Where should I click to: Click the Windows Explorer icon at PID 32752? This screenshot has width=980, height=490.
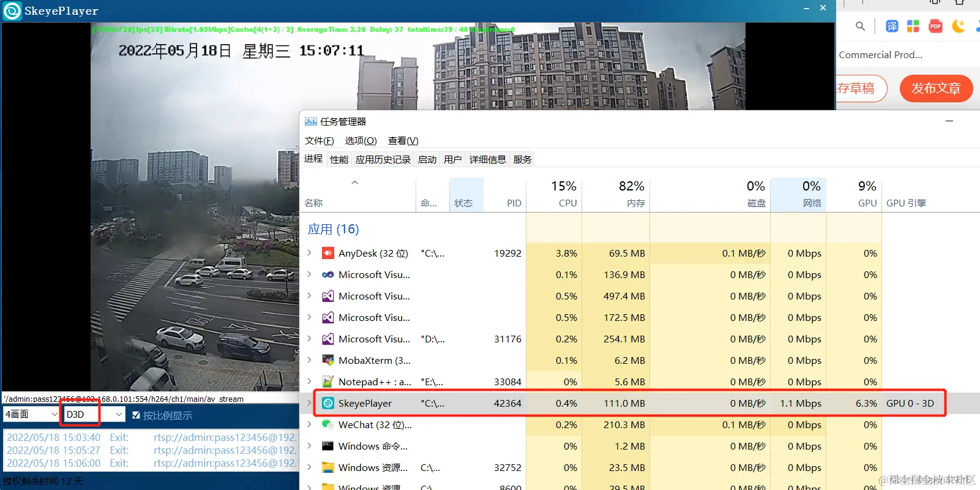click(x=328, y=467)
